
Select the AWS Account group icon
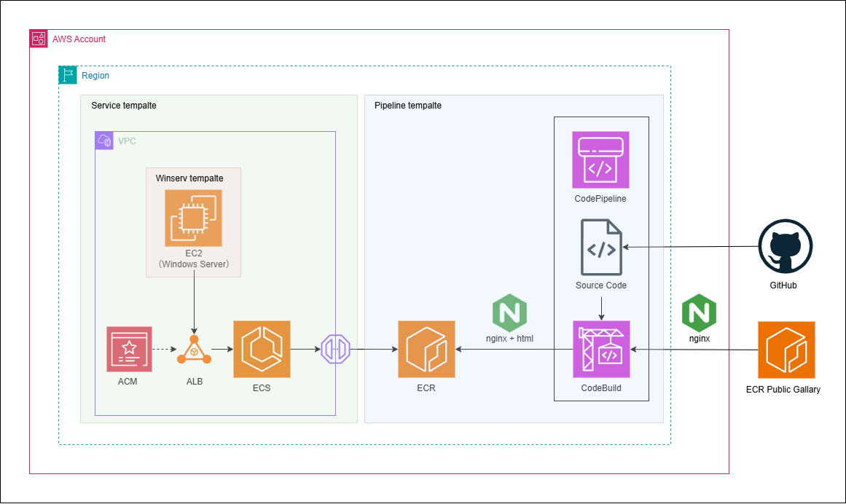pyautogui.click(x=39, y=39)
